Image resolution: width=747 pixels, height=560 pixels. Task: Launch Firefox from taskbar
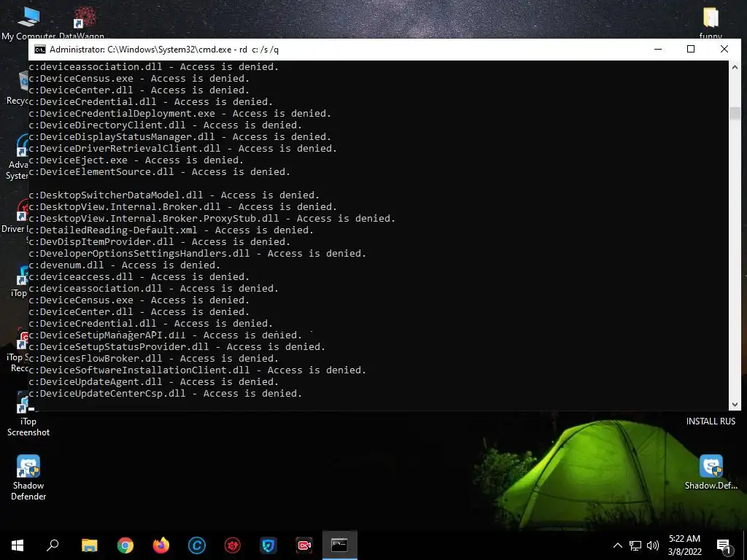click(161, 545)
